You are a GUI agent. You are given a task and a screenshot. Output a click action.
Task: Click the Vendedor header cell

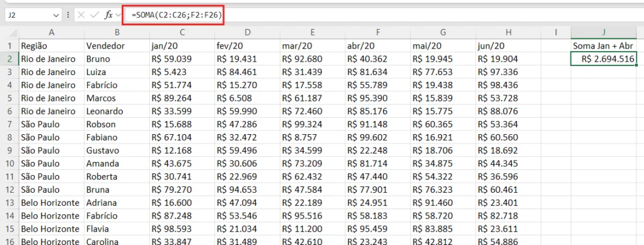(x=116, y=45)
